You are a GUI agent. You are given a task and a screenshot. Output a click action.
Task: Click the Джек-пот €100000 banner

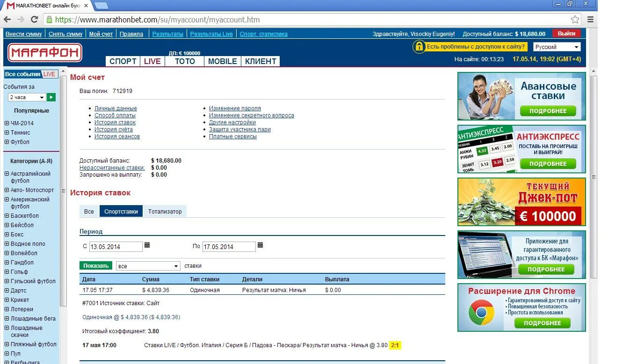[x=522, y=202]
